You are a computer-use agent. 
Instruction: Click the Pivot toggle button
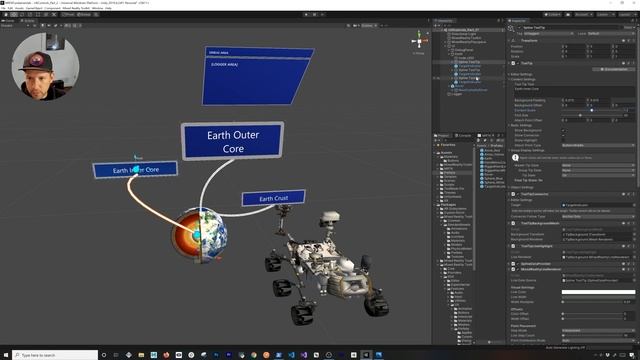coord(68,15)
